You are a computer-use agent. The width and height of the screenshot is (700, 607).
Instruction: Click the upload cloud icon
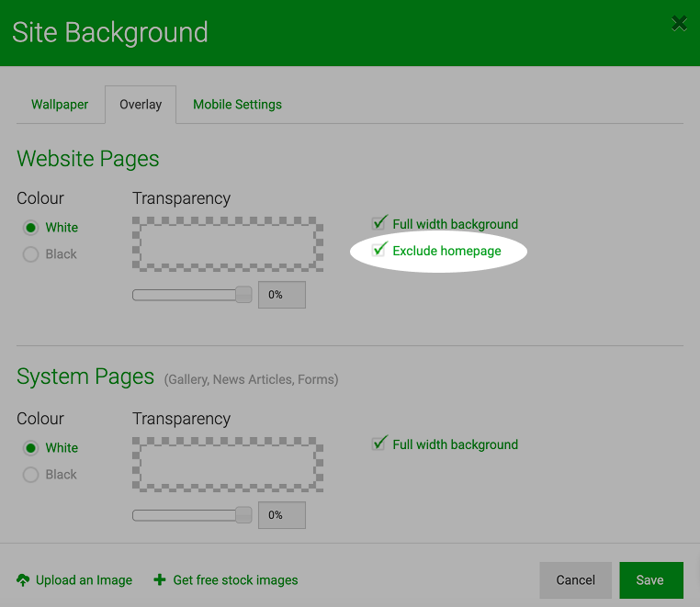click(23, 579)
